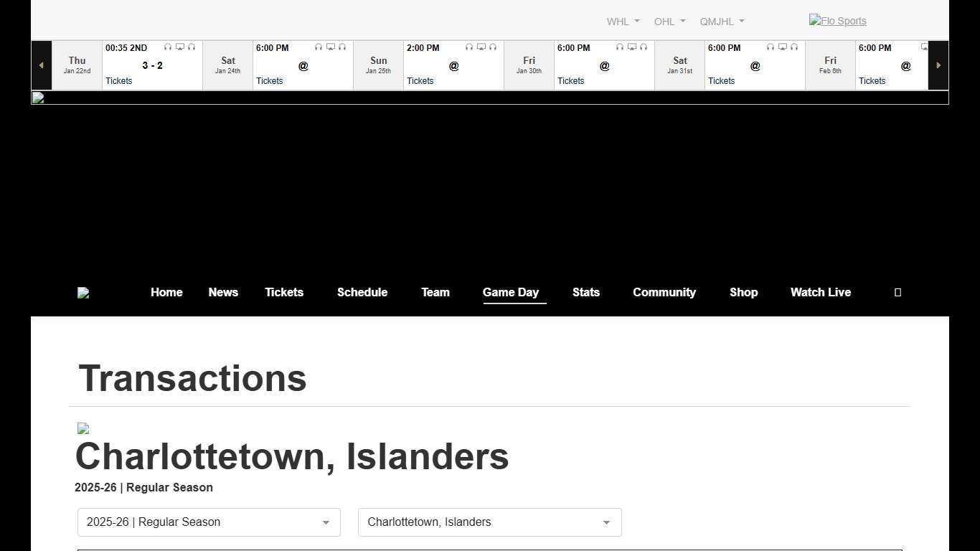The height and width of the screenshot is (551, 980).
Task: Expand the QMJHL dropdown
Action: (721, 21)
